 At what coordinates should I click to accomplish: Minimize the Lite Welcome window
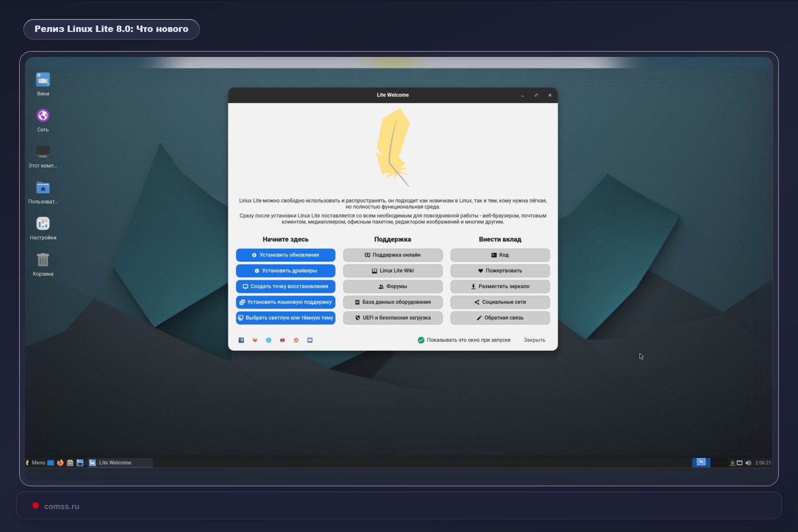tap(522, 95)
